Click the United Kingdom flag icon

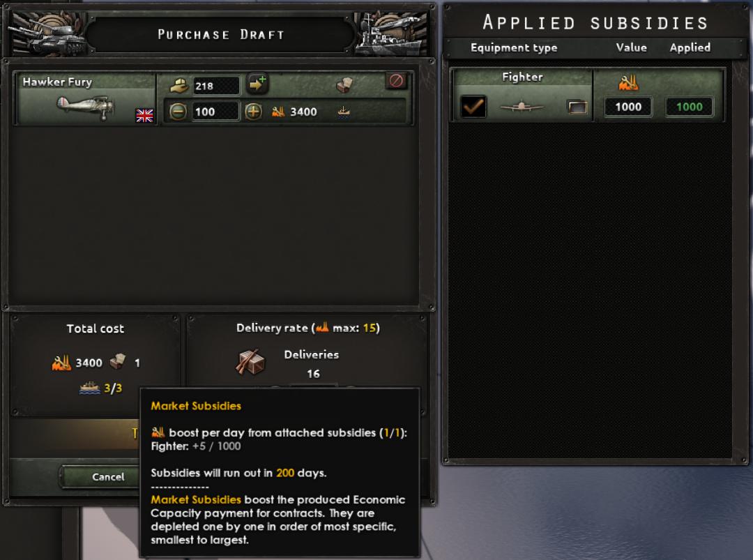point(144,115)
